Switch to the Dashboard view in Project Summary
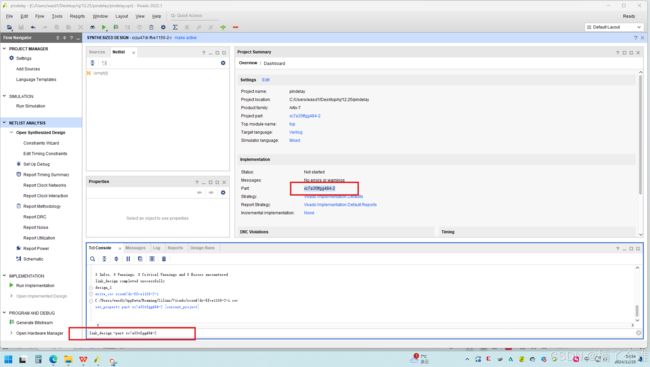Viewport: 650px width, 367px height. 274,63
